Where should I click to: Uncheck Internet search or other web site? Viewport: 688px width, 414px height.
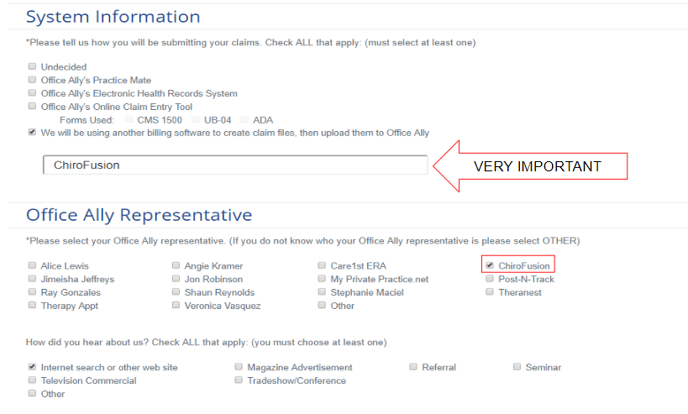coord(32,367)
